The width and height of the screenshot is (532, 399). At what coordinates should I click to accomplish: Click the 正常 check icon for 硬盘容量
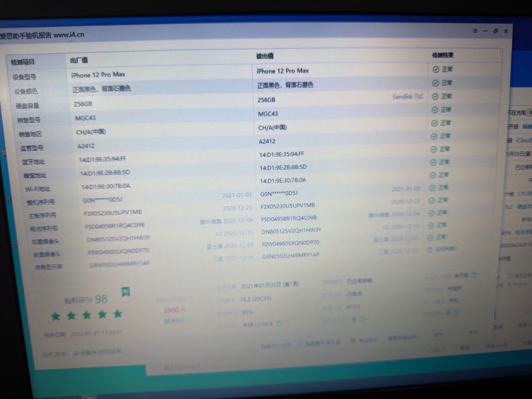[435, 96]
